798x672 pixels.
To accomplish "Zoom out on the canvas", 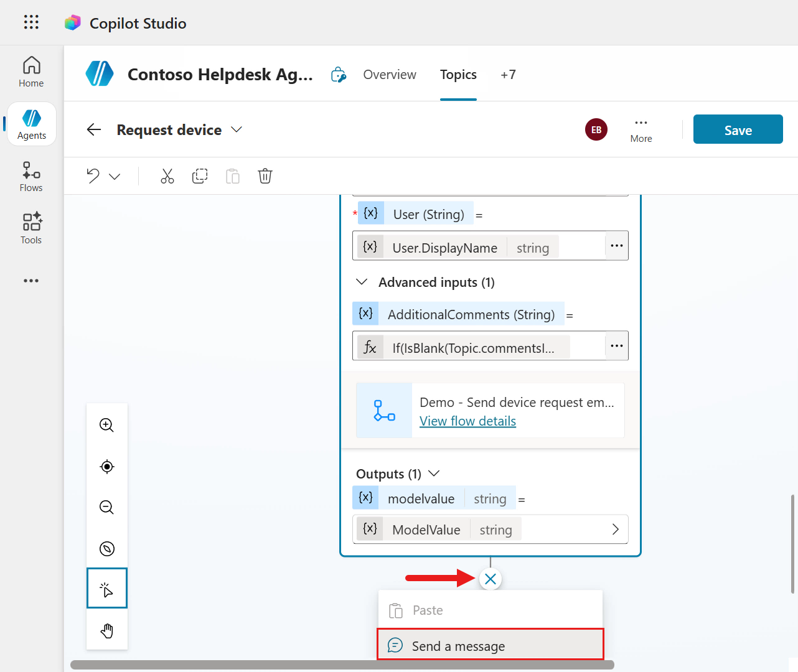I will pyautogui.click(x=106, y=507).
